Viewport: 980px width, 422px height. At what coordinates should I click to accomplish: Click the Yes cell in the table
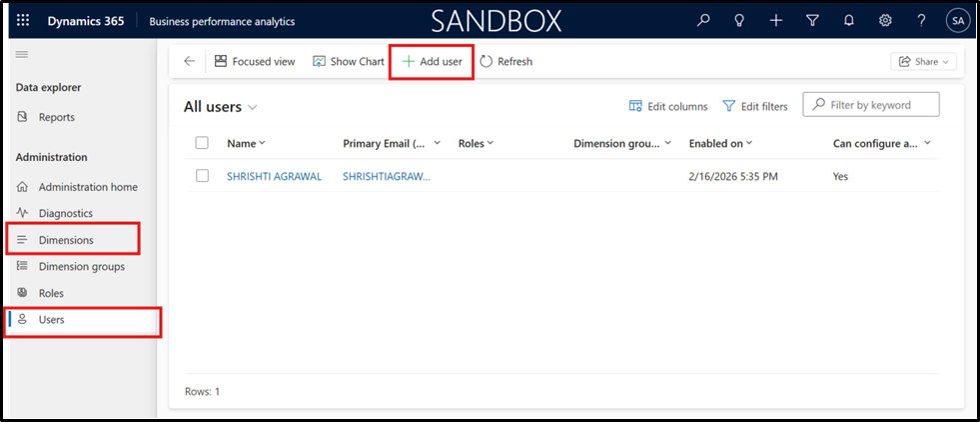point(840,176)
